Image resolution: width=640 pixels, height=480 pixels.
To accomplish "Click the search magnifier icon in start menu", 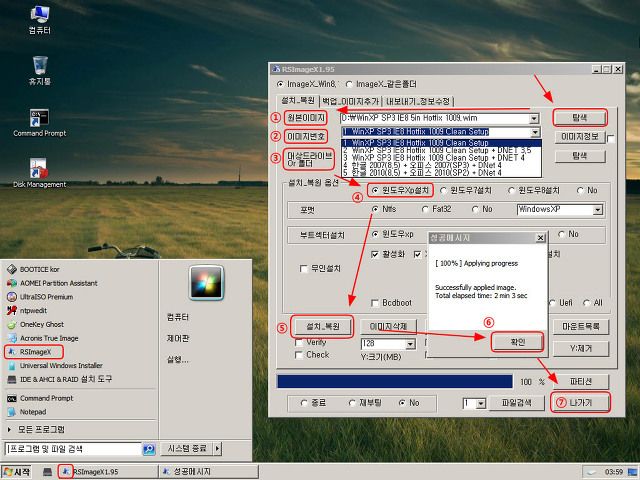I will tap(149, 449).
